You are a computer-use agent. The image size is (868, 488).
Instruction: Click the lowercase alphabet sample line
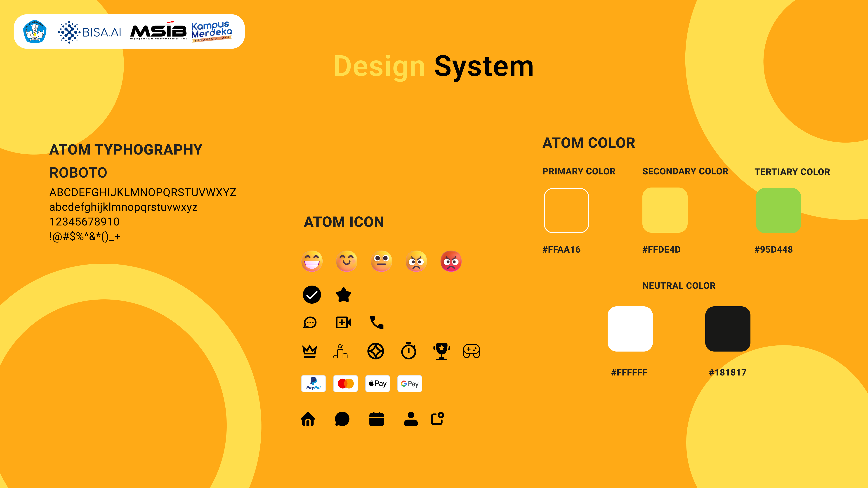point(123,207)
